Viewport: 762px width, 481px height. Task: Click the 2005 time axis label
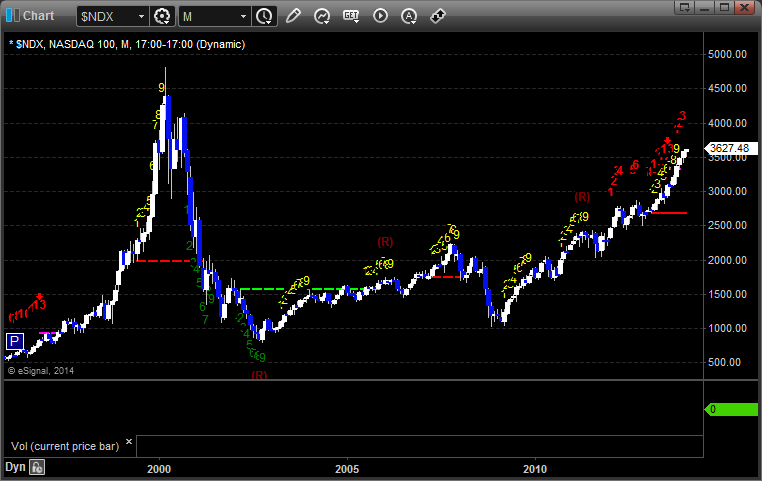pyautogui.click(x=347, y=469)
